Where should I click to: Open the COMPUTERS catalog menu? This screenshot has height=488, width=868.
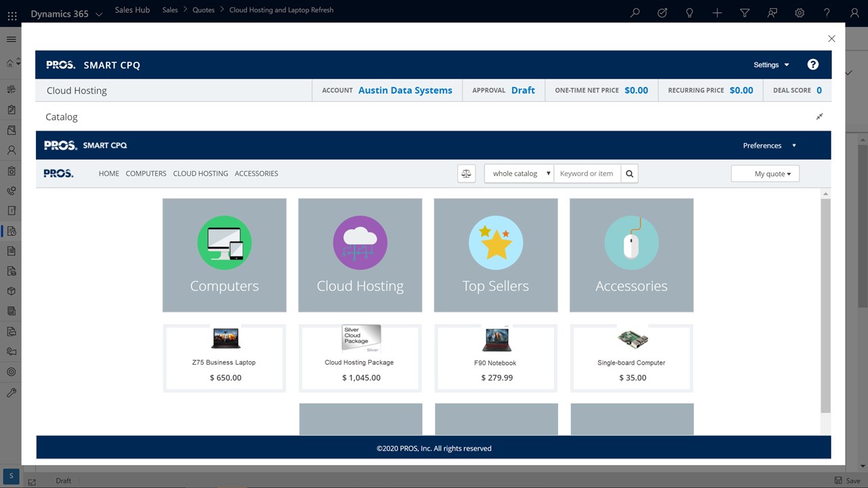(x=146, y=174)
